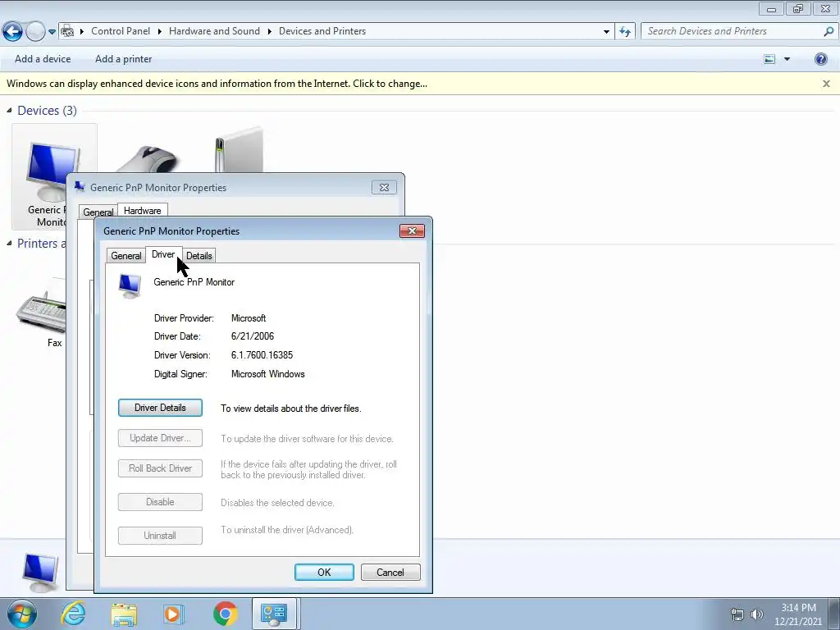Switch to General tab in back Properties window
Screen dimensions: 840x630
[98, 212]
